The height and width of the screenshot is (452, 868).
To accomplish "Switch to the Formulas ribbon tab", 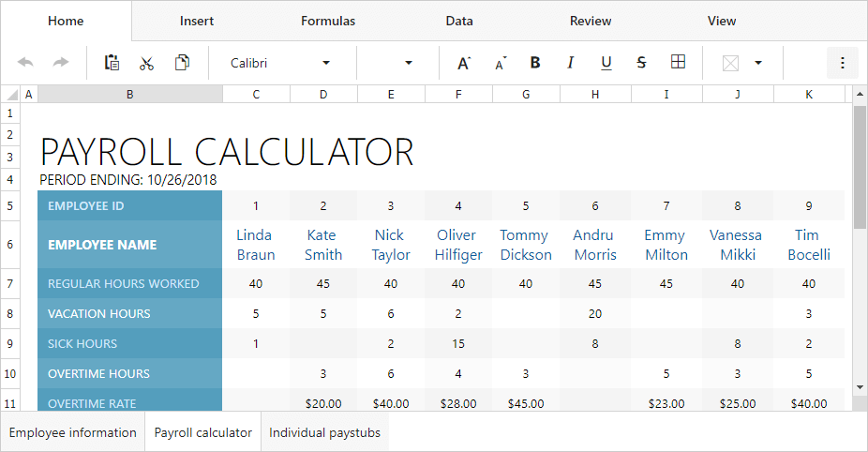I will [328, 21].
